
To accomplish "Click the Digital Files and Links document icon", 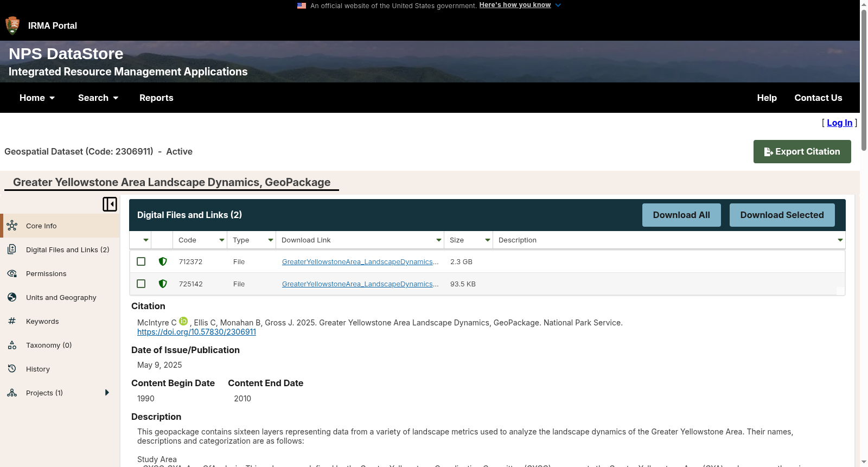I will [x=12, y=250].
